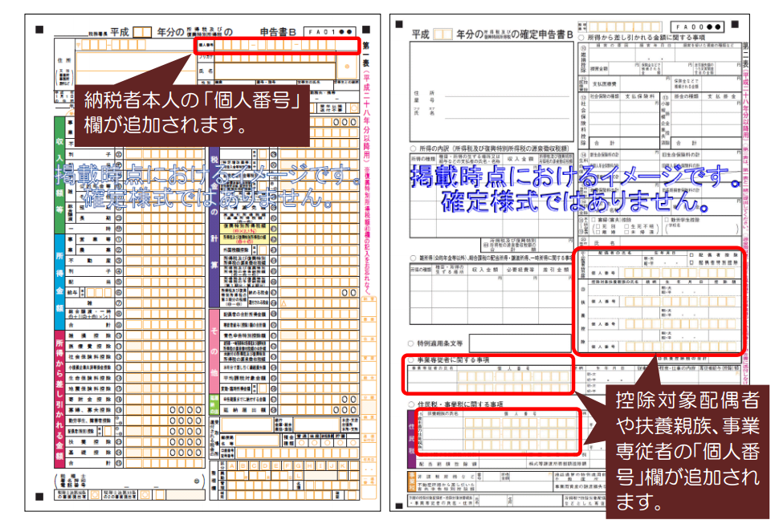
Task: Click the purple 住民税 side label
Action: pyautogui.click(x=412, y=438)
